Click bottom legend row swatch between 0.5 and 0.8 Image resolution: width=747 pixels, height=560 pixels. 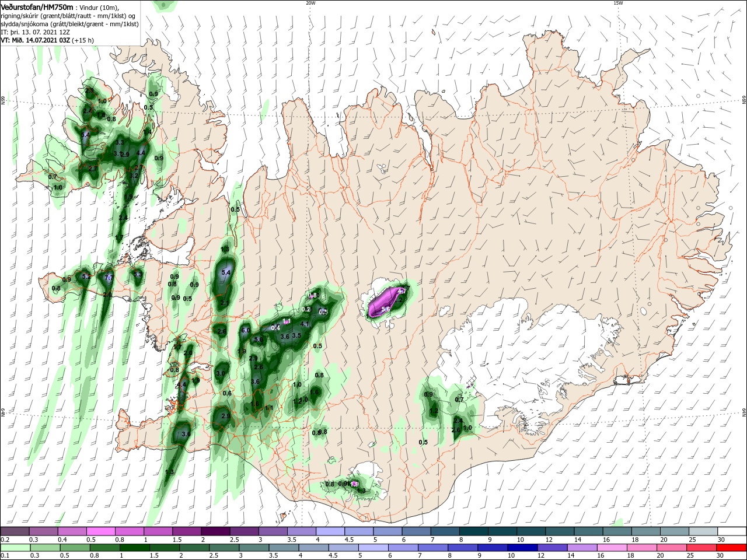[75, 548]
